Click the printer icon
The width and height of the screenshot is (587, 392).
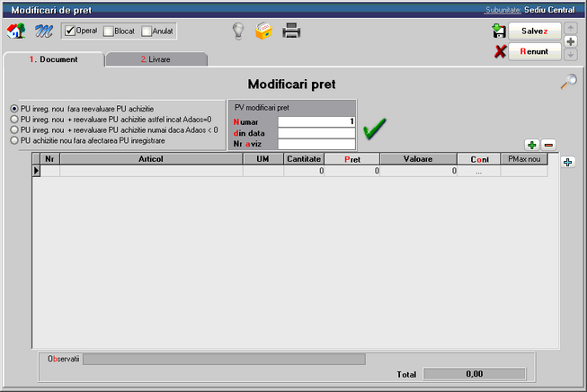click(x=291, y=31)
